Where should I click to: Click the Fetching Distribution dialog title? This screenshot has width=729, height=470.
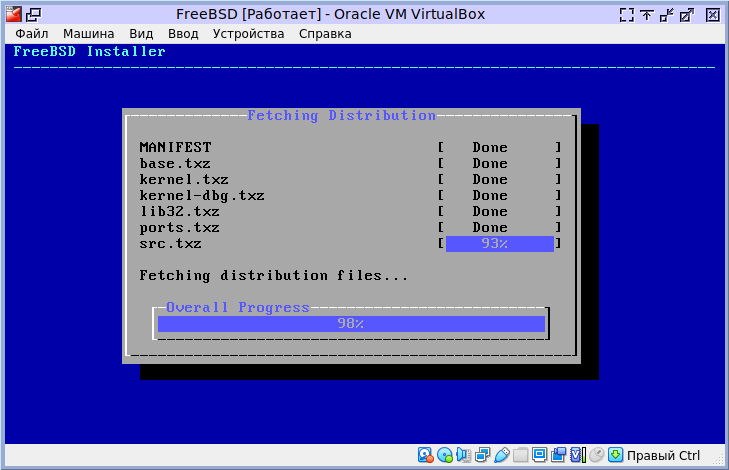[342, 115]
